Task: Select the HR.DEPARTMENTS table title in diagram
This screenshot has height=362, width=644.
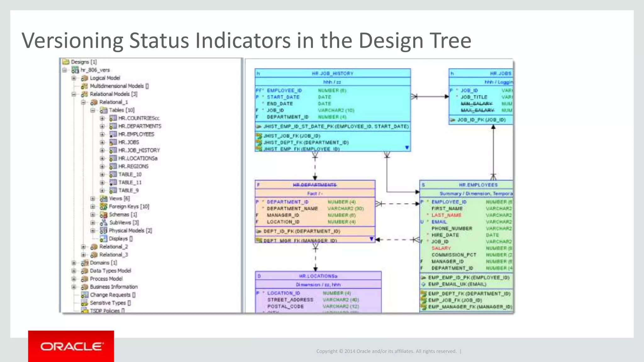Action: pyautogui.click(x=315, y=185)
